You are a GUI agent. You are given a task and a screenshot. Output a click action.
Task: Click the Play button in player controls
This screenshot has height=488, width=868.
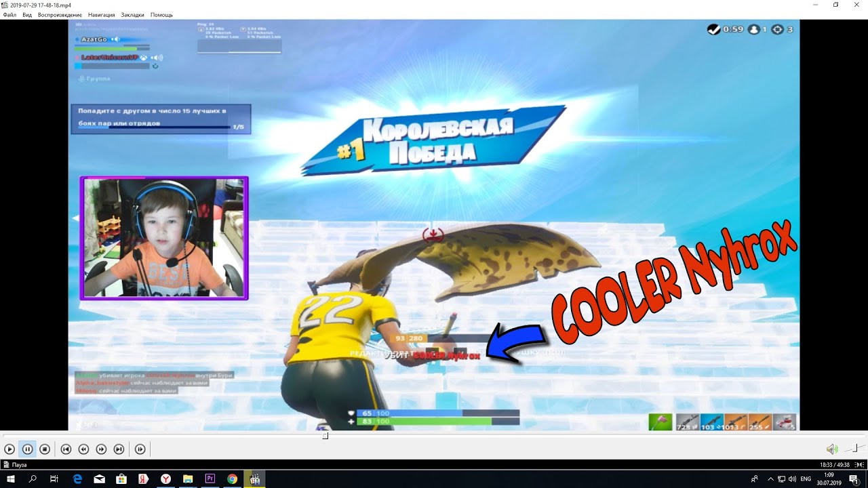point(9,449)
